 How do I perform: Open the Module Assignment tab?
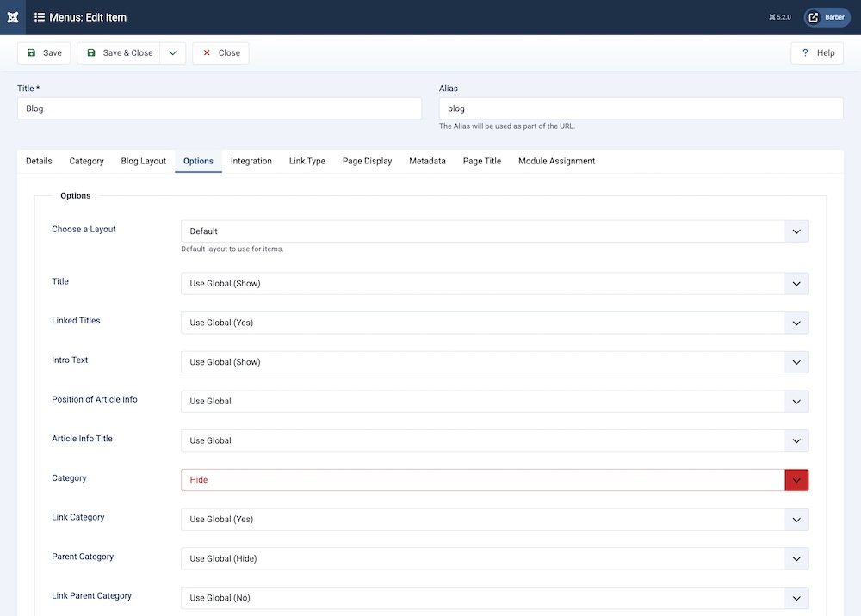pos(556,161)
